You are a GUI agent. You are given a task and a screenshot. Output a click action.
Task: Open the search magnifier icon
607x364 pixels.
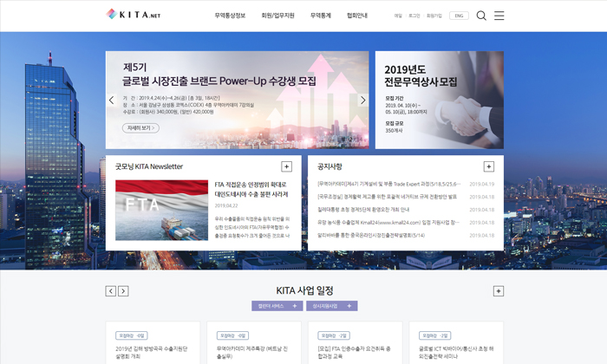point(482,16)
